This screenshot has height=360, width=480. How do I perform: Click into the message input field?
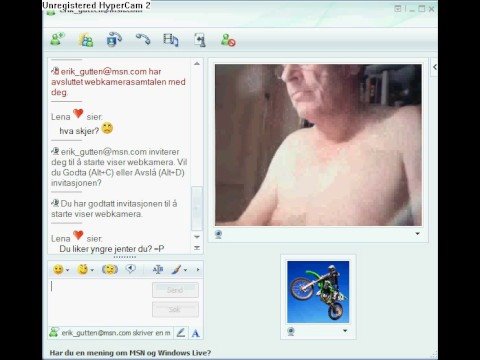[x=100, y=302]
